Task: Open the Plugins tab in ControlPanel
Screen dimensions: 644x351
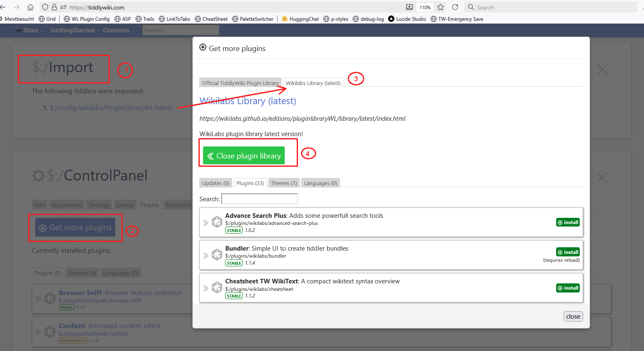Action: (149, 205)
